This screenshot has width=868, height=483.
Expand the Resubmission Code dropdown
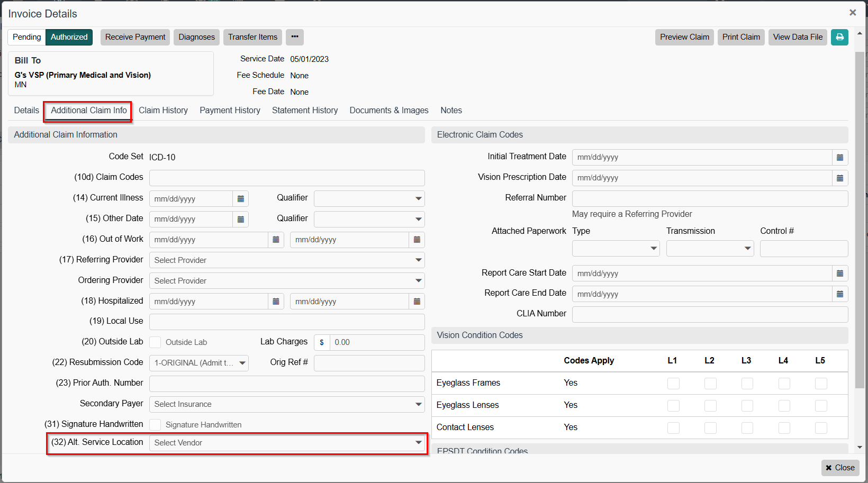coord(198,363)
